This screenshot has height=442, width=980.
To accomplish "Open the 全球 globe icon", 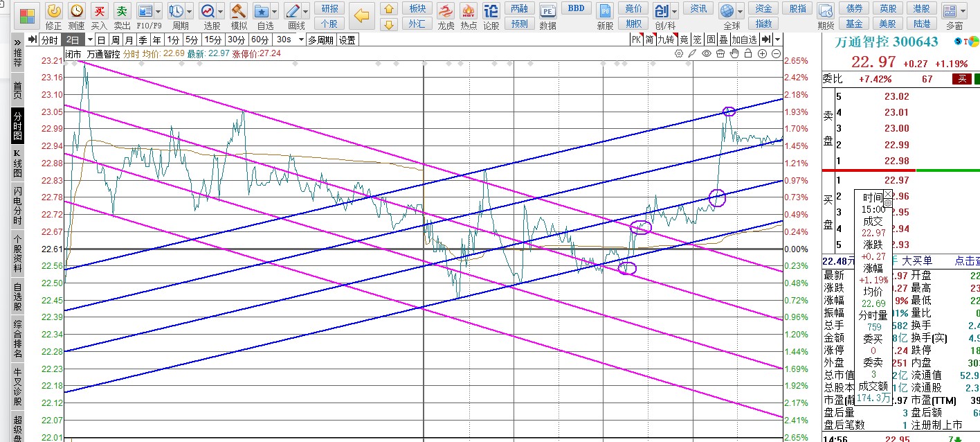I will point(727,11).
